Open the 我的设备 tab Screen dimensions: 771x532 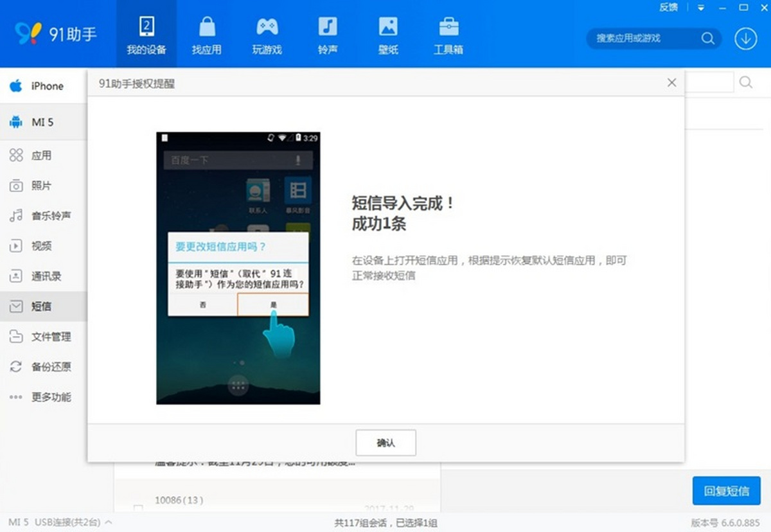click(146, 34)
